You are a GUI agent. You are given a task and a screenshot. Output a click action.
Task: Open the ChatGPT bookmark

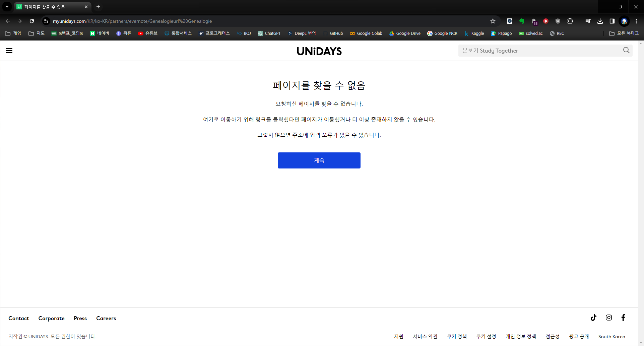(269, 33)
